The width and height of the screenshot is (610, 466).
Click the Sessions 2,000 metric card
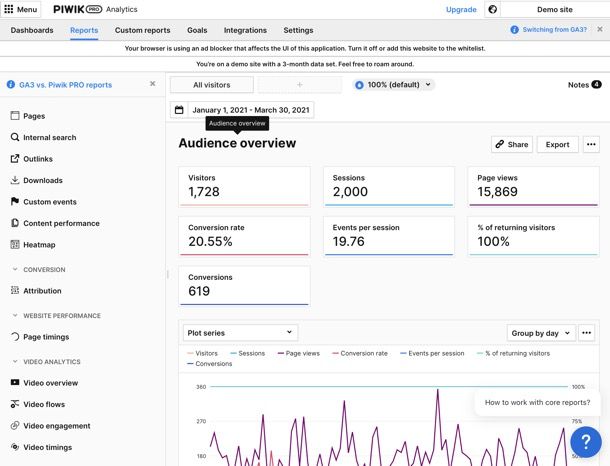pyautogui.click(x=389, y=186)
